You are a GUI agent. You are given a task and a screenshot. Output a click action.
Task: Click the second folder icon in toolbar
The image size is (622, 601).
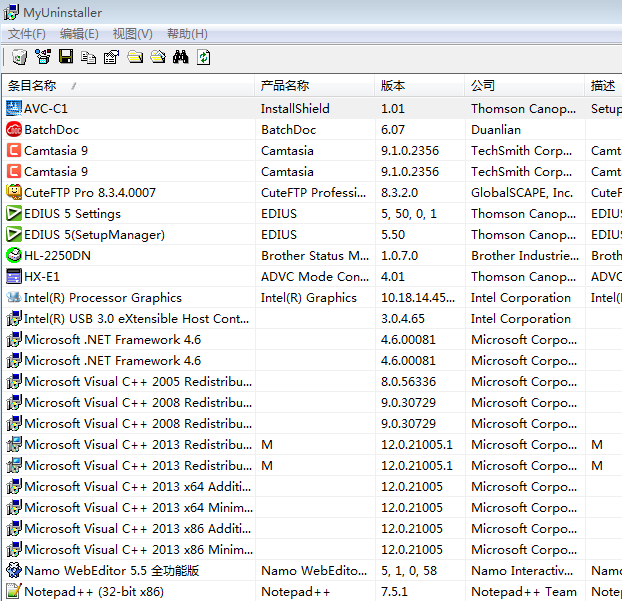pyautogui.click(x=158, y=57)
